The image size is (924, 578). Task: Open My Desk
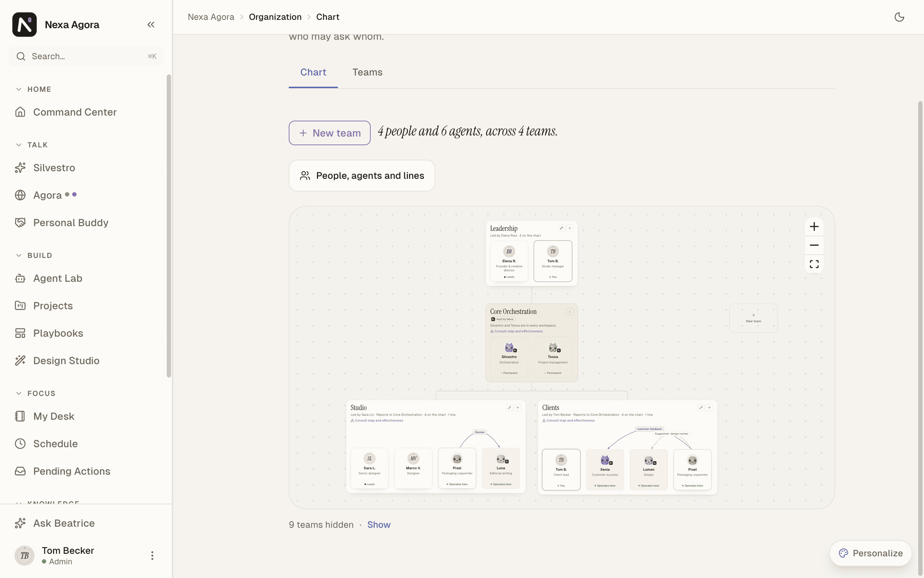(x=86, y=416)
